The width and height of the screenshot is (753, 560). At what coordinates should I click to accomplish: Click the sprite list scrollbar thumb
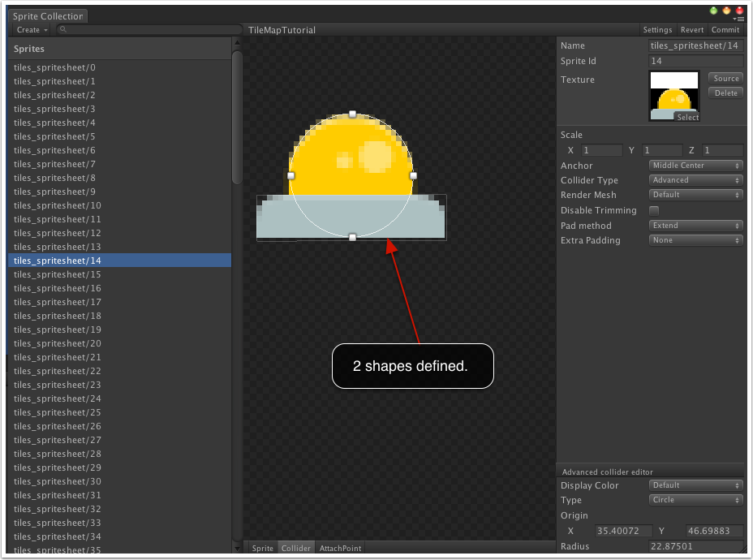[237, 117]
